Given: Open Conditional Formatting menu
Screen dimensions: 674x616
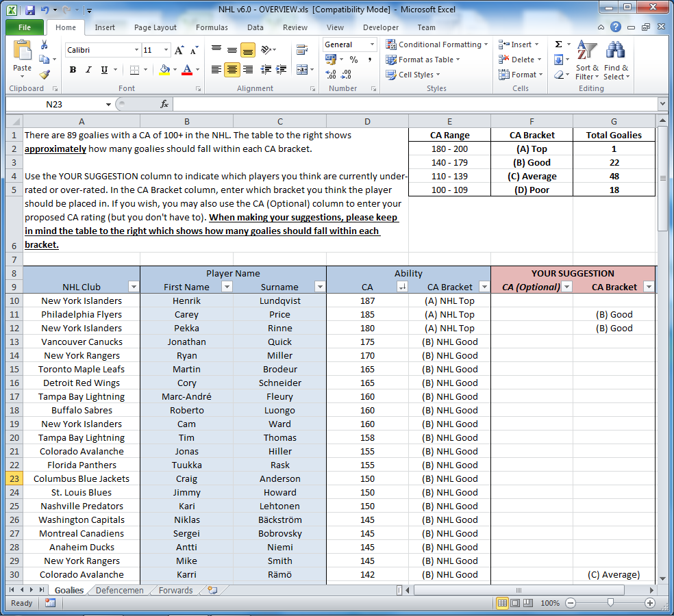Looking at the screenshot, I should [x=437, y=44].
